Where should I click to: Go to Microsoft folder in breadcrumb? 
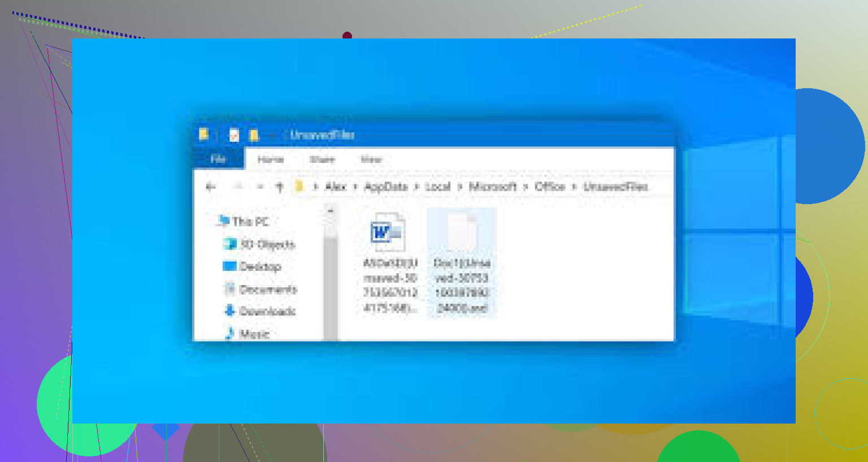pyautogui.click(x=493, y=187)
